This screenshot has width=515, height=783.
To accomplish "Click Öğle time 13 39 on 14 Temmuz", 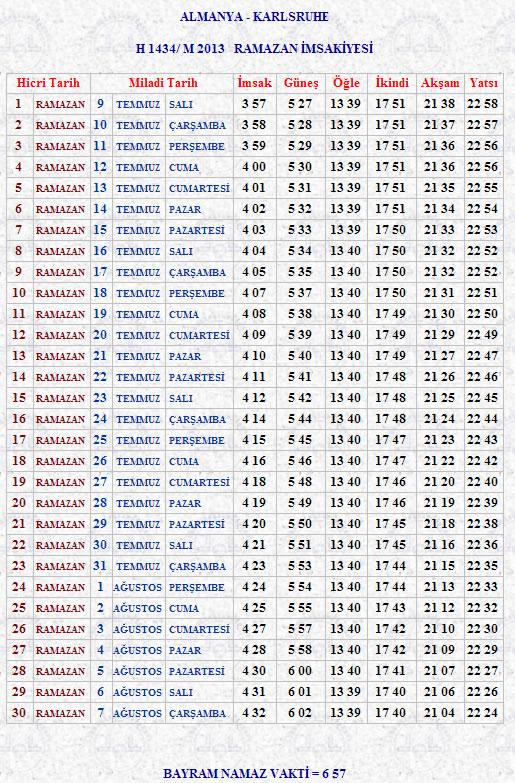I will coord(345,209).
